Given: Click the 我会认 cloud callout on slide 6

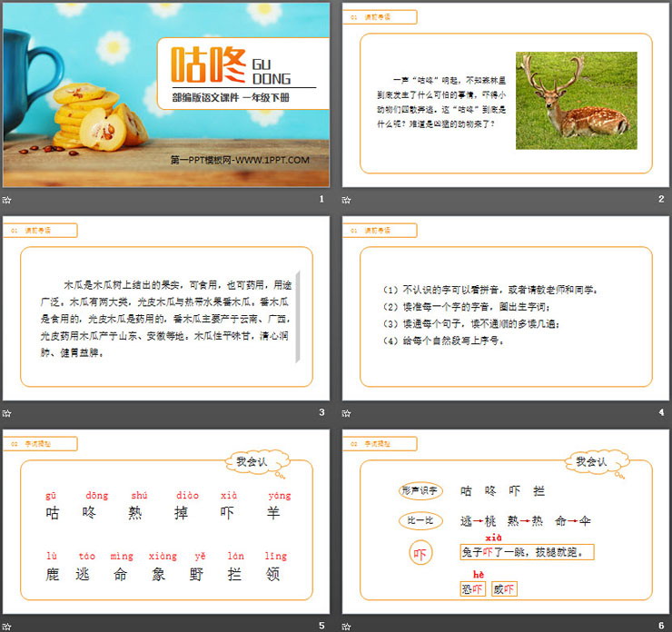Looking at the screenshot, I should coord(596,462).
